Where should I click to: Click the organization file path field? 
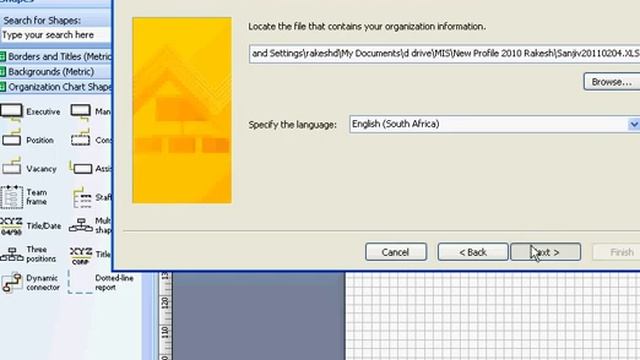click(x=444, y=53)
